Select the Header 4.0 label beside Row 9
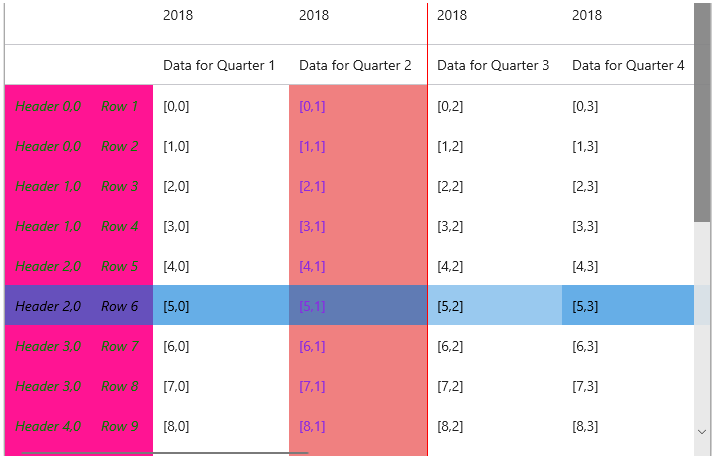 coord(48,426)
